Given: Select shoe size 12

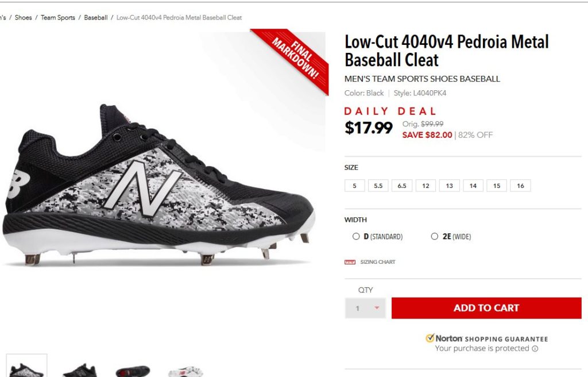Looking at the screenshot, I should [425, 186].
